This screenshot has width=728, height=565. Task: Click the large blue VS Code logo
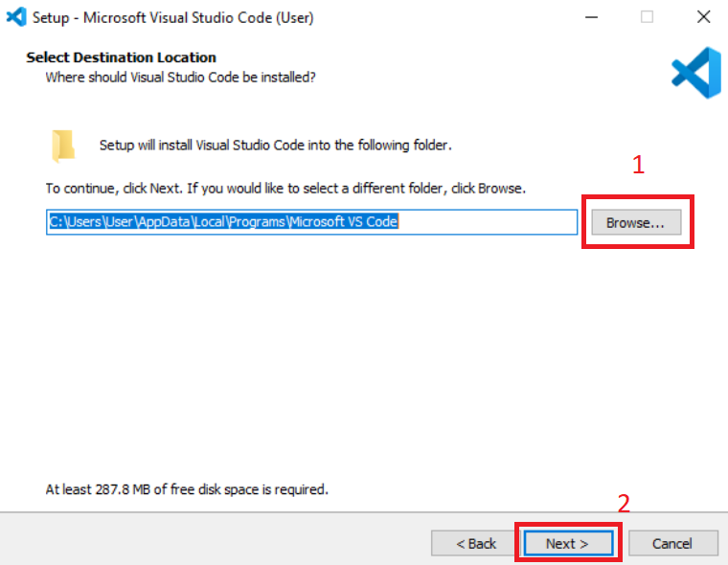pos(695,74)
